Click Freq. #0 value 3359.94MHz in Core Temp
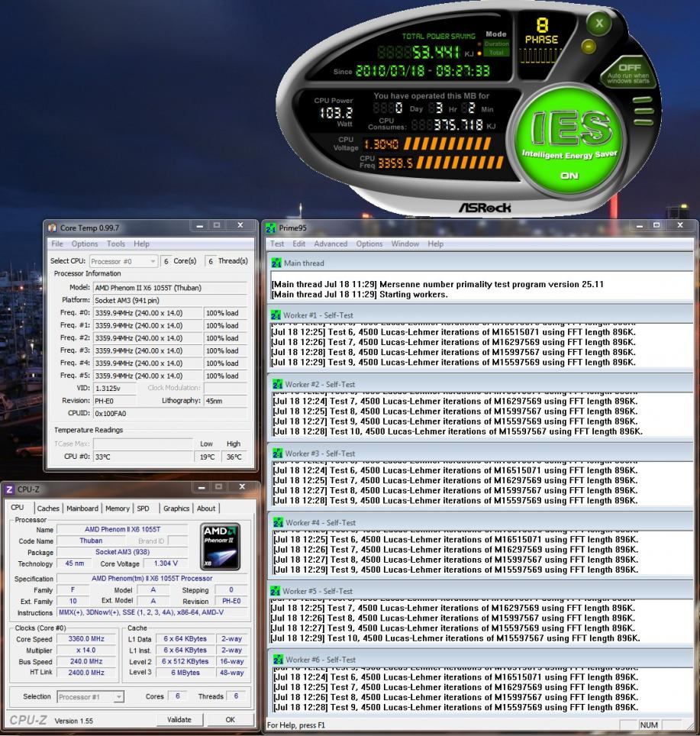The image size is (700, 736). [147, 313]
